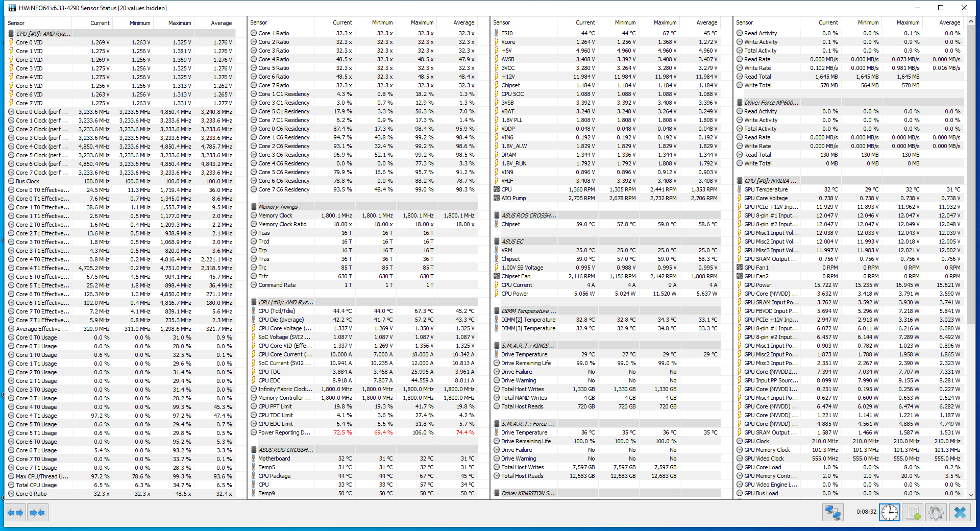Select the GPU Bus Load row
The width and height of the screenshot is (980, 531).
coord(849,493)
